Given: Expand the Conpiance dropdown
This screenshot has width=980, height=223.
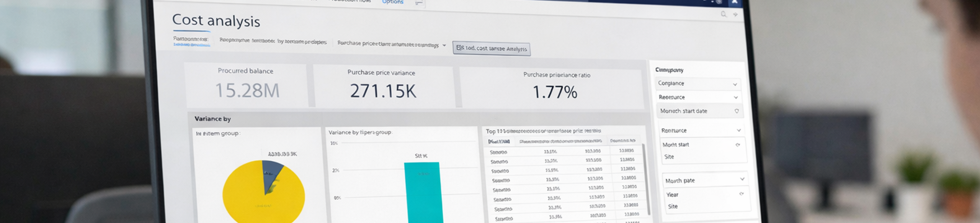Looking at the screenshot, I should (x=735, y=84).
